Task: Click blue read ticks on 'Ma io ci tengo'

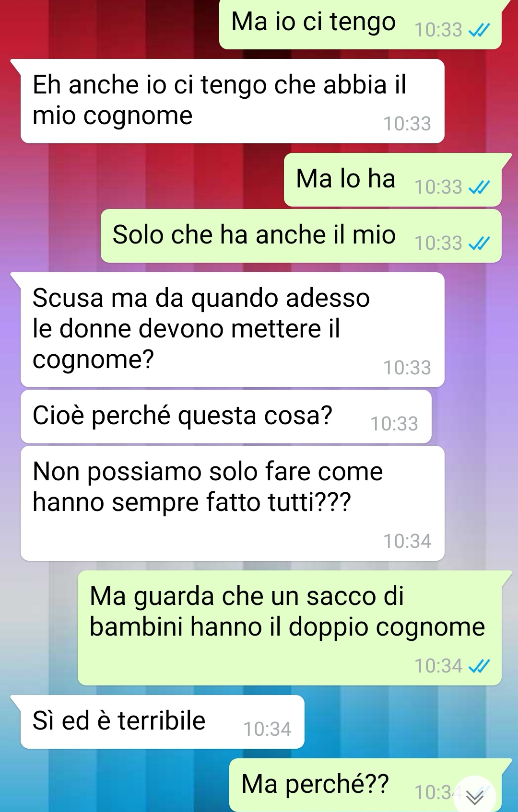Action: (x=479, y=31)
